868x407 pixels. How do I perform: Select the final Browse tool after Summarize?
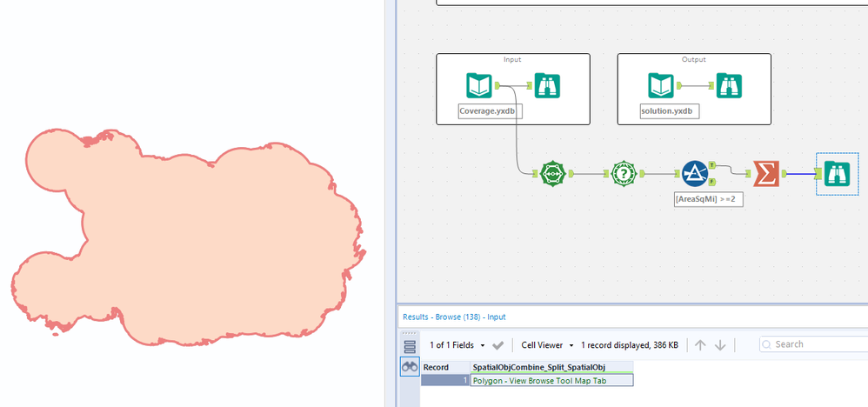tap(838, 174)
